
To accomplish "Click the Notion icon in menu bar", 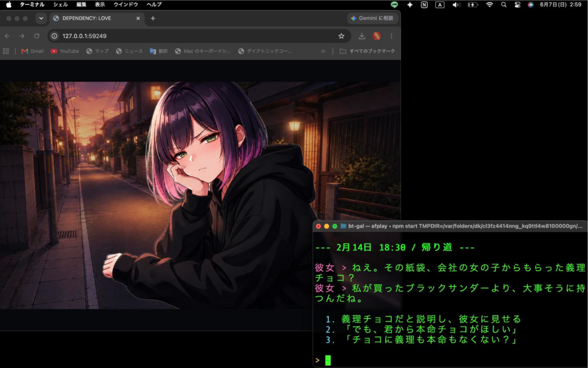I will (x=424, y=5).
